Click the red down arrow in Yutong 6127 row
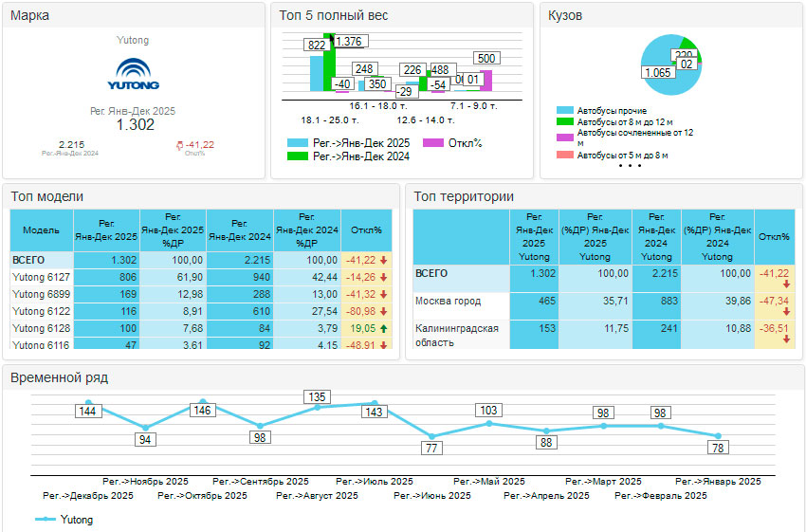 (x=383, y=278)
